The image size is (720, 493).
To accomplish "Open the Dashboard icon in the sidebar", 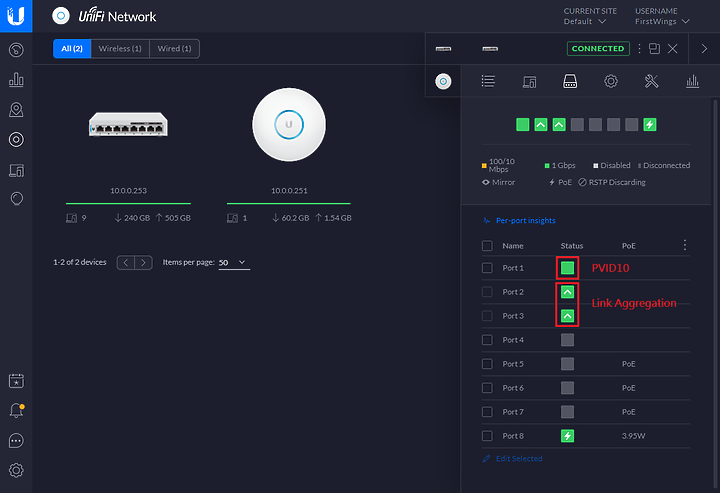I will tap(16, 50).
